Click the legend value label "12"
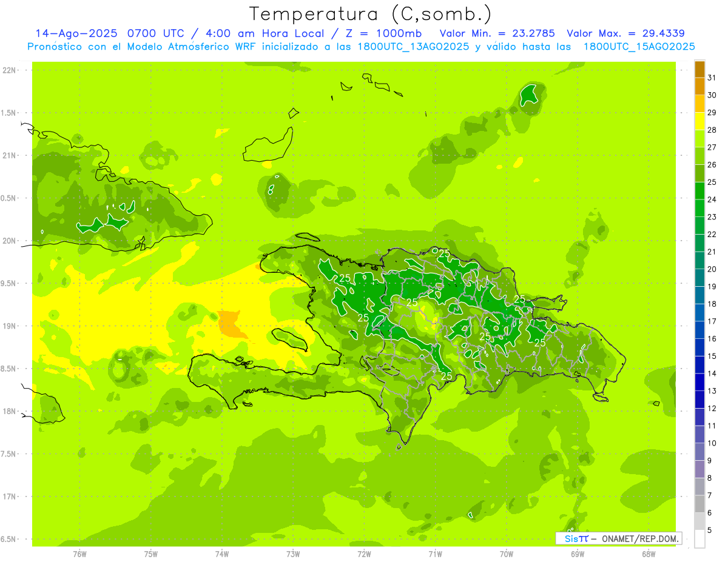Screen dimensions: 728x562 (x=712, y=409)
